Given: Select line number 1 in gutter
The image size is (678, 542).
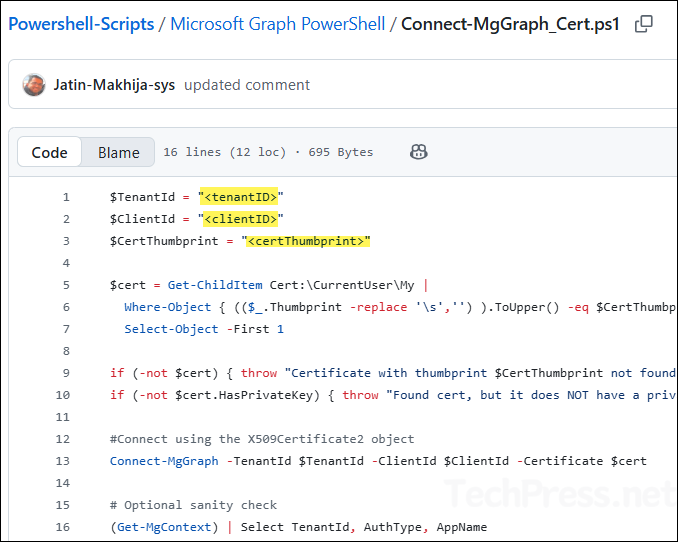Looking at the screenshot, I should [66, 197].
